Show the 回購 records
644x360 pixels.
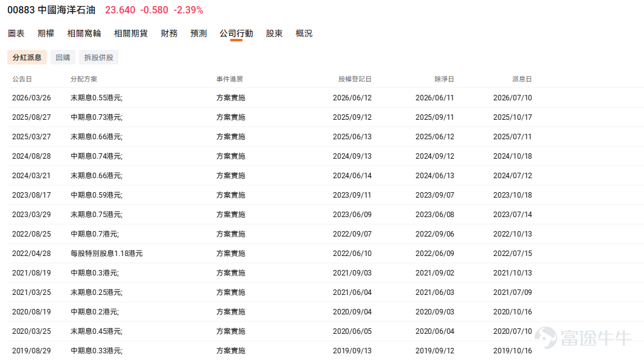63,58
